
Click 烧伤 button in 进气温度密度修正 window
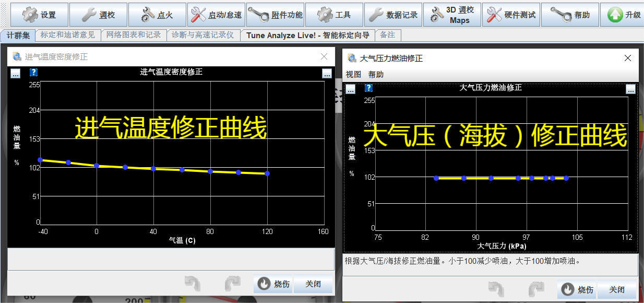pos(273,284)
